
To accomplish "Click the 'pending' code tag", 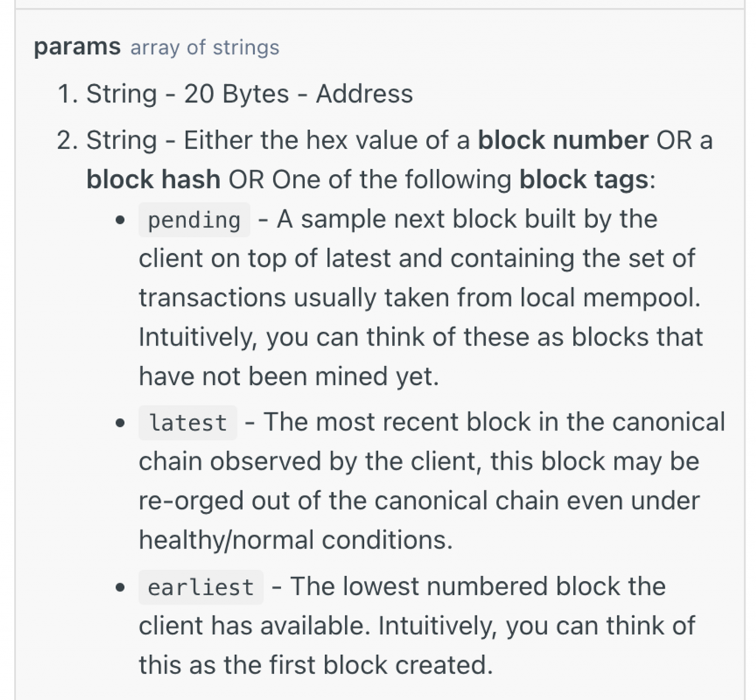I will [194, 220].
